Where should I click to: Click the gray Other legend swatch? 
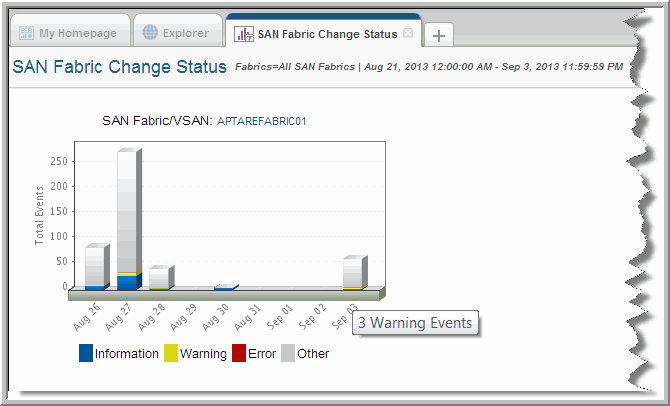point(288,353)
